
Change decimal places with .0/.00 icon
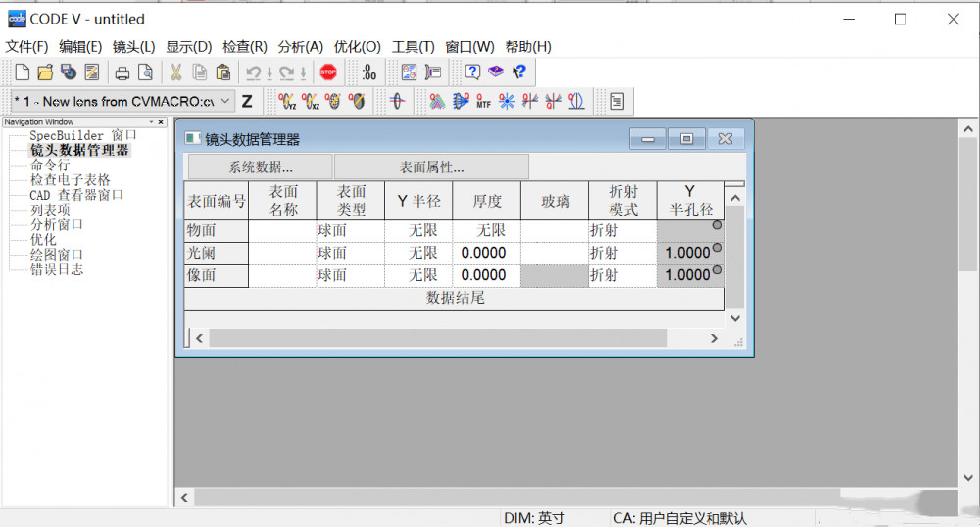coord(368,72)
